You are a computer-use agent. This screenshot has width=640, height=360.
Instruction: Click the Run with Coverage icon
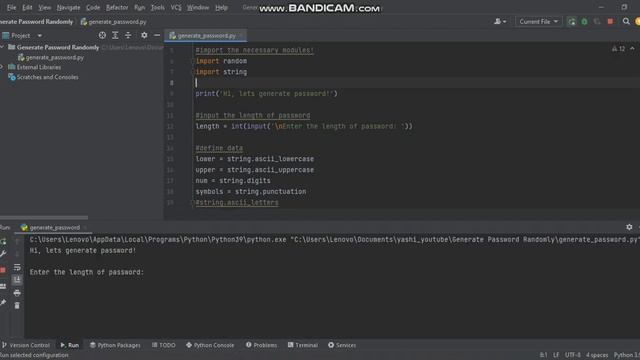pyautogui.click(x=597, y=22)
